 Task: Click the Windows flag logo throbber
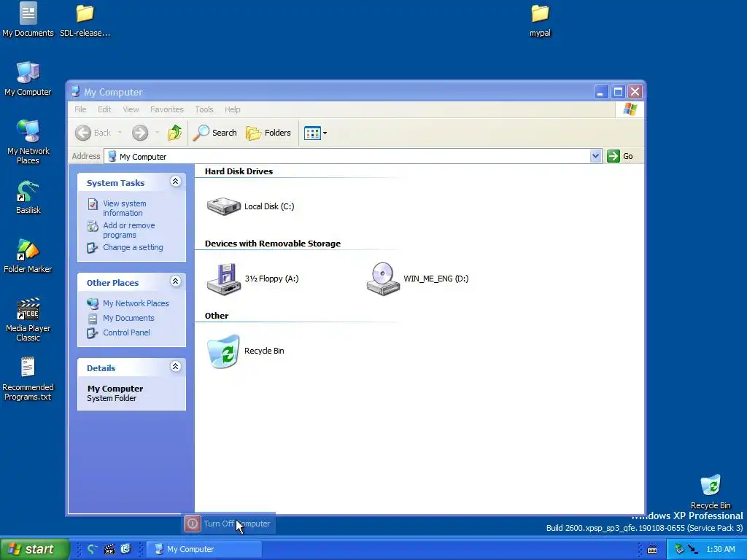630,109
